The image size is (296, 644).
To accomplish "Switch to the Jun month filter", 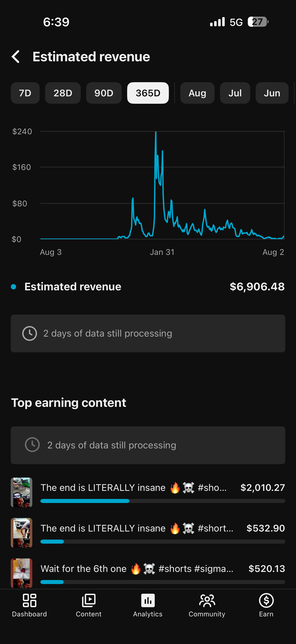I will click(x=272, y=93).
